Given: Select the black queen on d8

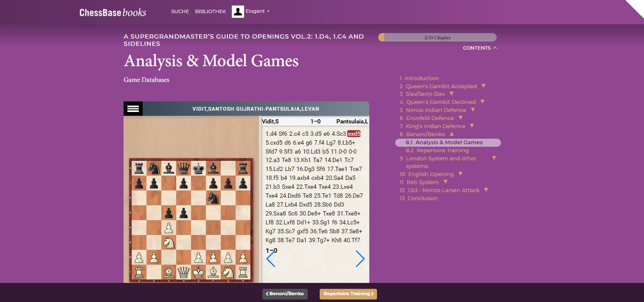Looking at the screenshot, I should (x=184, y=169).
